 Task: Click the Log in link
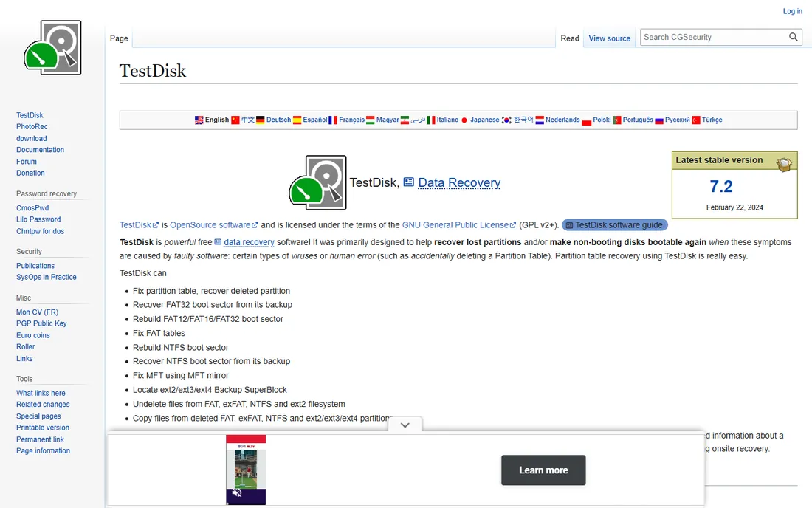(792, 11)
